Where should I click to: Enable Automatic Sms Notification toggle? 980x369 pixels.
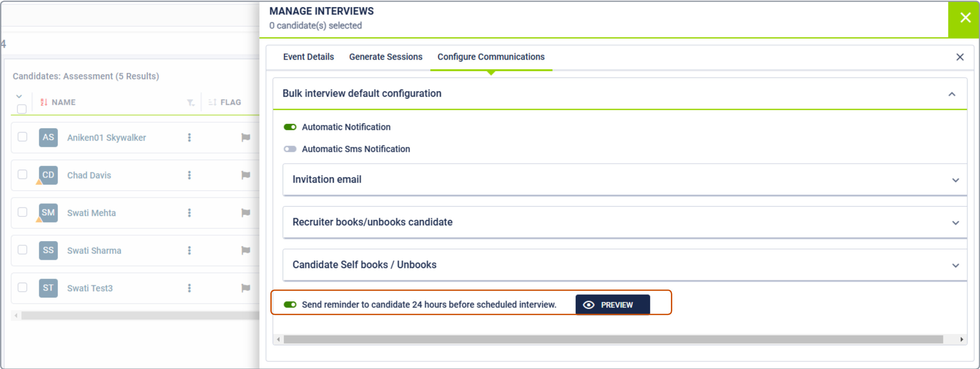click(290, 149)
